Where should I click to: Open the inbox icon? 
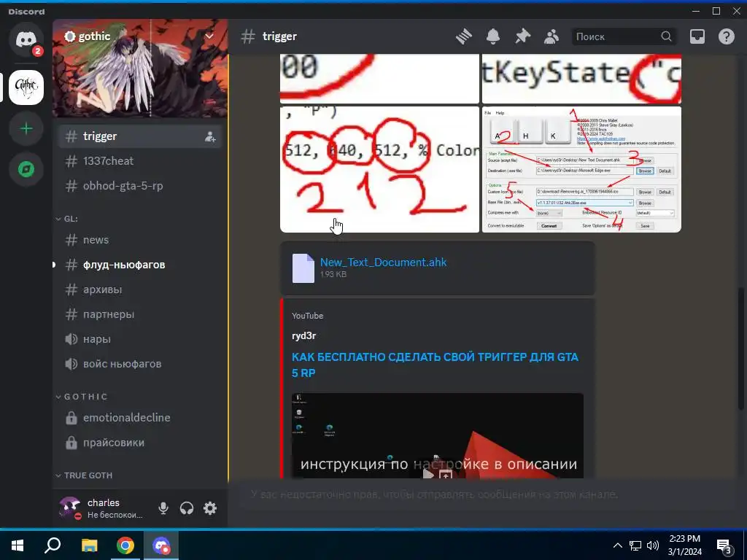pos(697,36)
